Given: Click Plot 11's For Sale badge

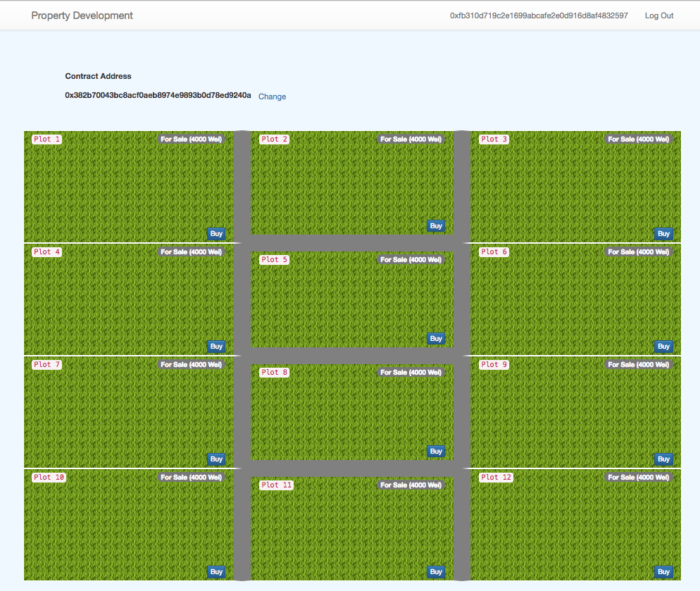Looking at the screenshot, I should [x=411, y=485].
